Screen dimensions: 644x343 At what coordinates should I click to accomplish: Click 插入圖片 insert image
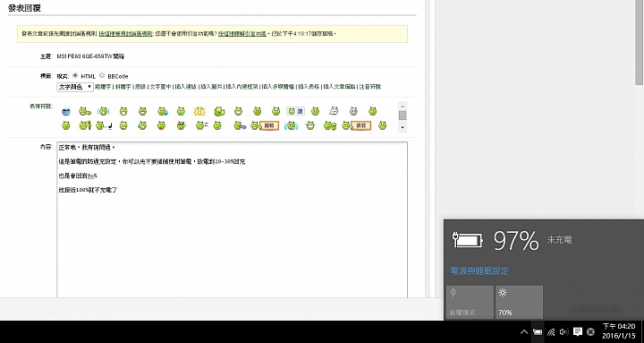211,87
